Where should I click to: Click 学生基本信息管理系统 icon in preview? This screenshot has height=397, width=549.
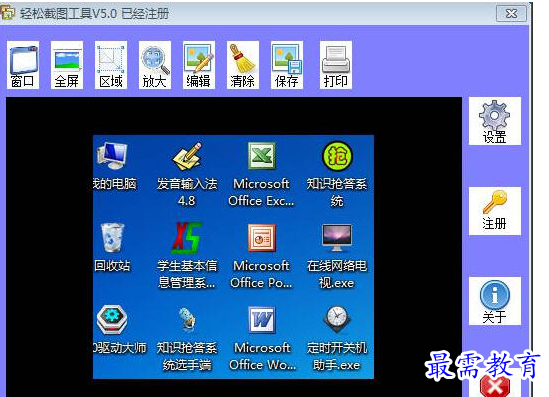click(187, 238)
